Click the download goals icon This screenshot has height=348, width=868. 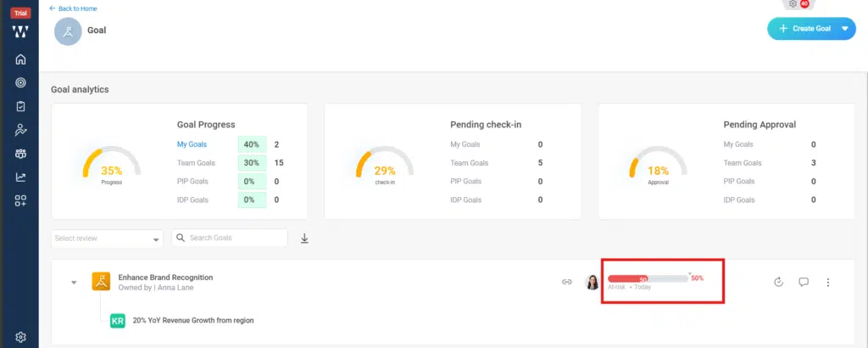click(304, 239)
